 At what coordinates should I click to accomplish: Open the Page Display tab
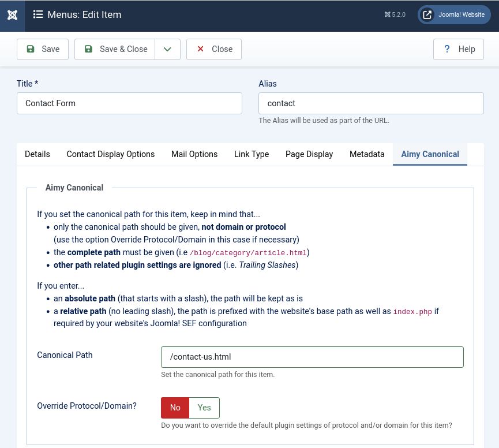(309, 154)
